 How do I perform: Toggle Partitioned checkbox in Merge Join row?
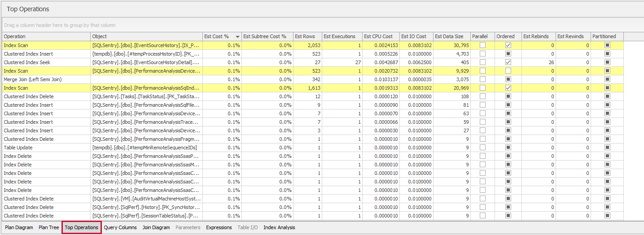coord(607,79)
